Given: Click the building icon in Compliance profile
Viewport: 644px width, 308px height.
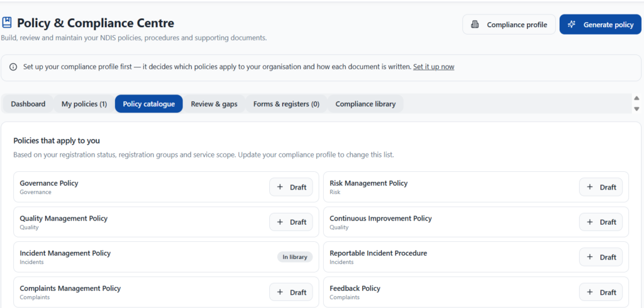Looking at the screenshot, I should pos(475,25).
